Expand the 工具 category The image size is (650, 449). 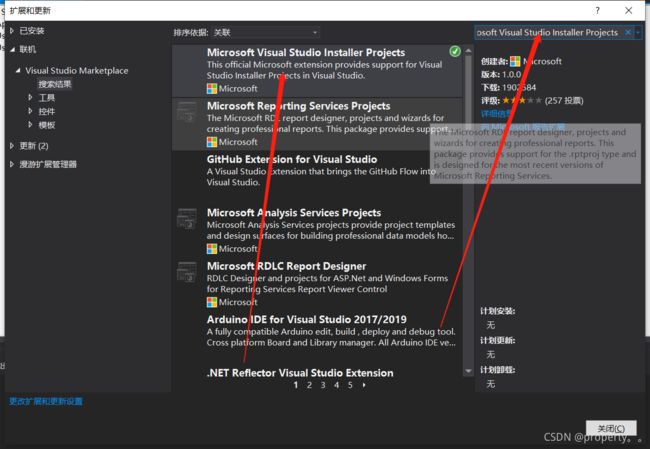point(32,98)
